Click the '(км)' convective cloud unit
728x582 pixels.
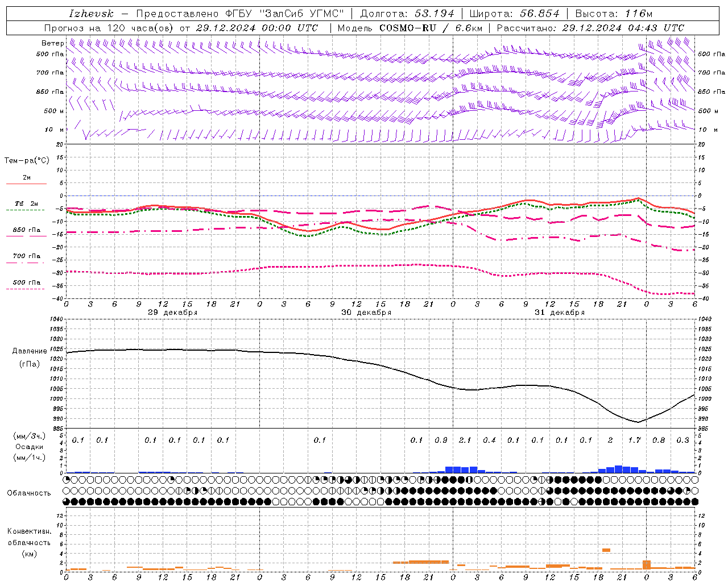30,554
